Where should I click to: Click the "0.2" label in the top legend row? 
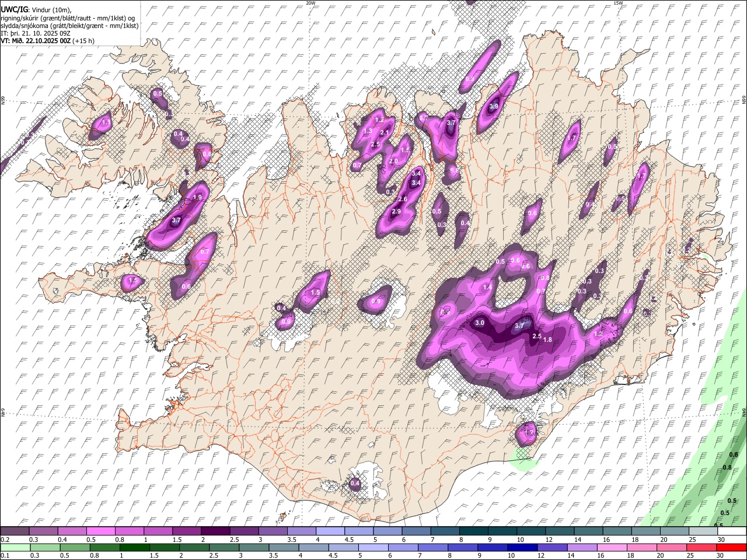[5, 540]
